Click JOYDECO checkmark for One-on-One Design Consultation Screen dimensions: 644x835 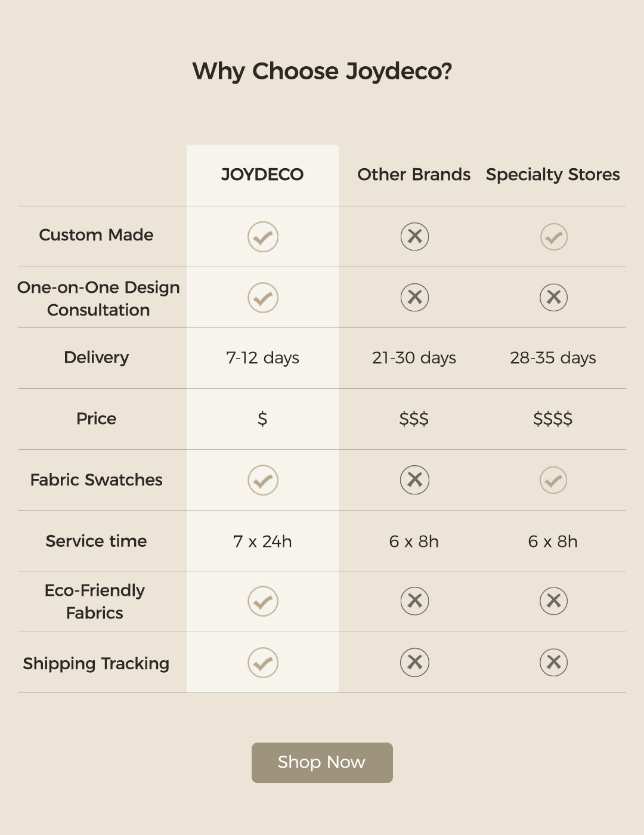[x=263, y=298]
